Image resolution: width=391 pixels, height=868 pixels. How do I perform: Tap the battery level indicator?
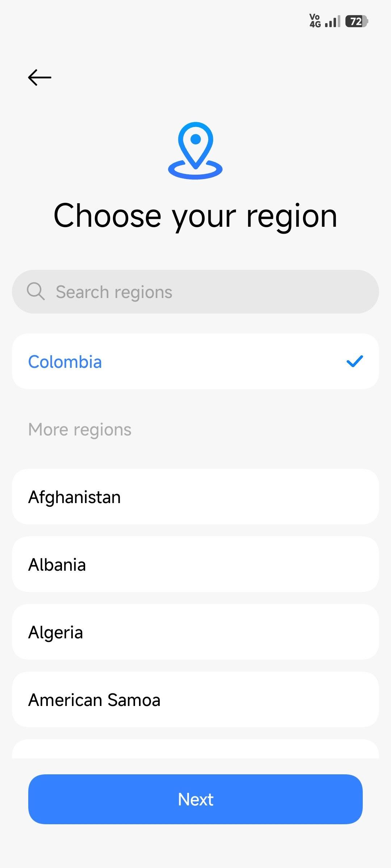coord(357,22)
